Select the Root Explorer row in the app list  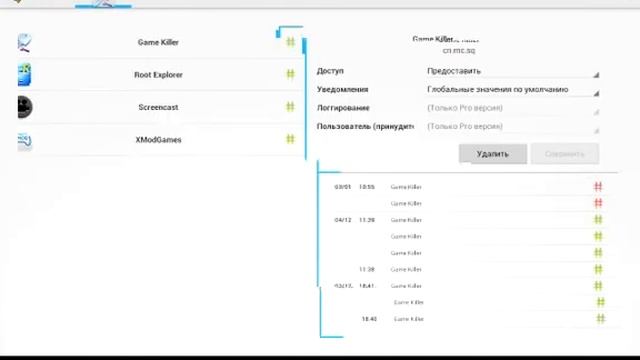tap(160, 75)
